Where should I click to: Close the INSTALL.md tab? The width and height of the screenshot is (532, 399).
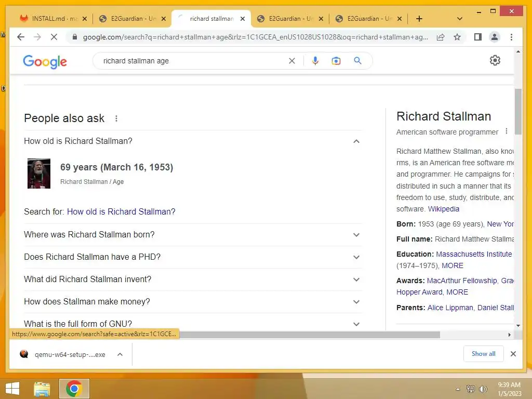[85, 19]
